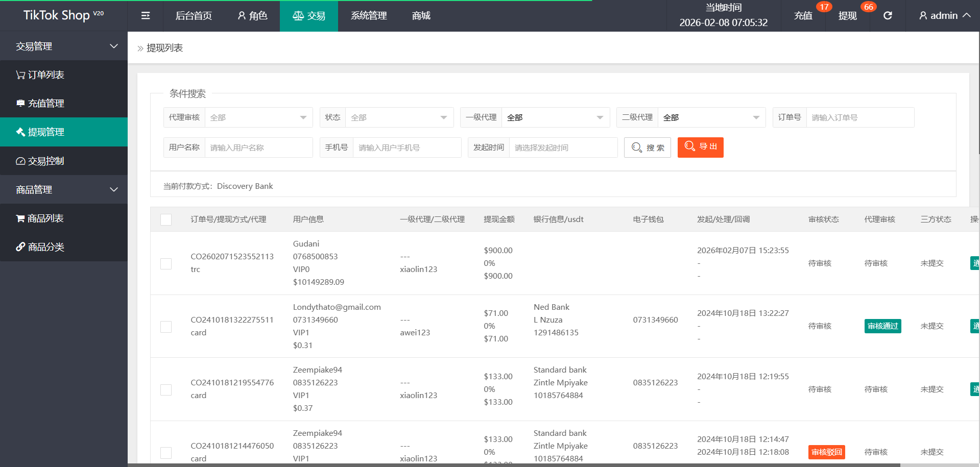Expand the 一级代理 dropdown
980x467 pixels.
tap(555, 117)
